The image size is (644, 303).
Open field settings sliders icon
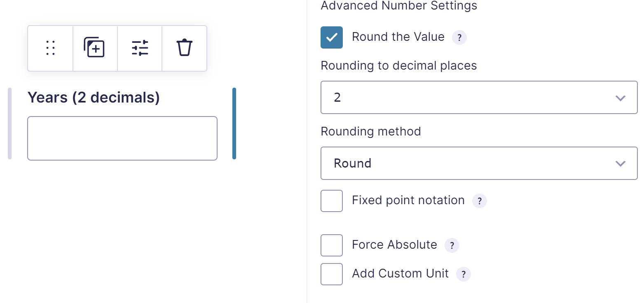(x=140, y=48)
